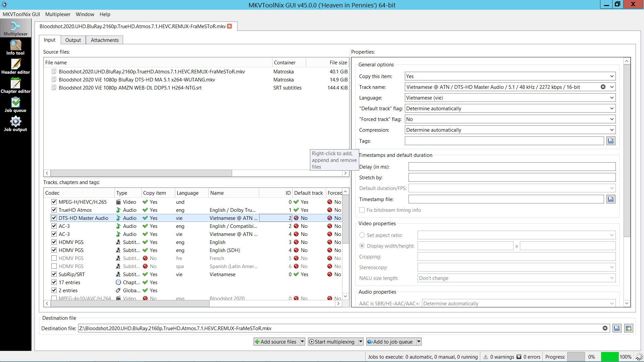This screenshot has height=362, width=644.
Task: Uncheck the DTS-HD Master Audio track
Action: click(x=54, y=218)
